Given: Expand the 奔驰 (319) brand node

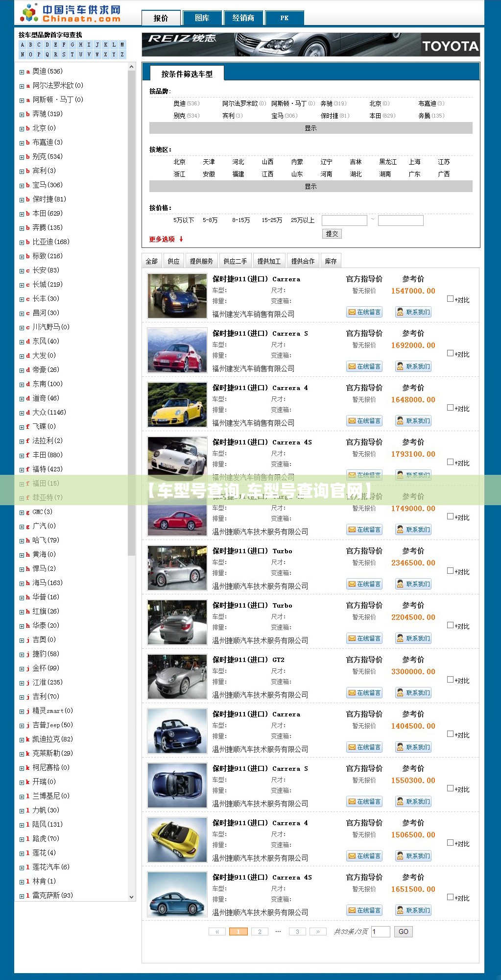Looking at the screenshot, I should tap(22, 115).
